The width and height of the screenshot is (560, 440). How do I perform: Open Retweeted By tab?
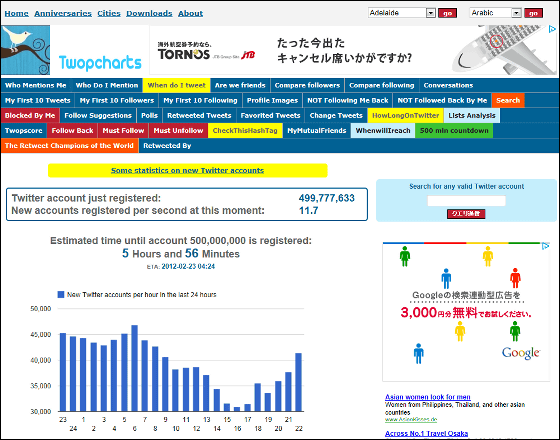tap(167, 145)
